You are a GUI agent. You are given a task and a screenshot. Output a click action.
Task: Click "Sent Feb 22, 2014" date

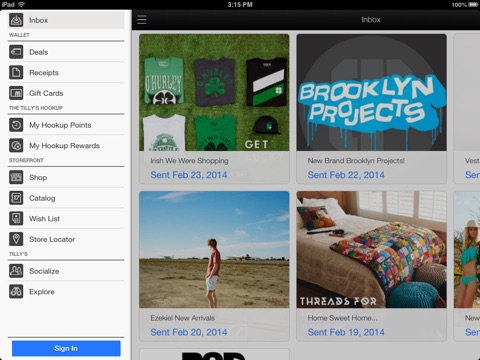tap(346, 175)
